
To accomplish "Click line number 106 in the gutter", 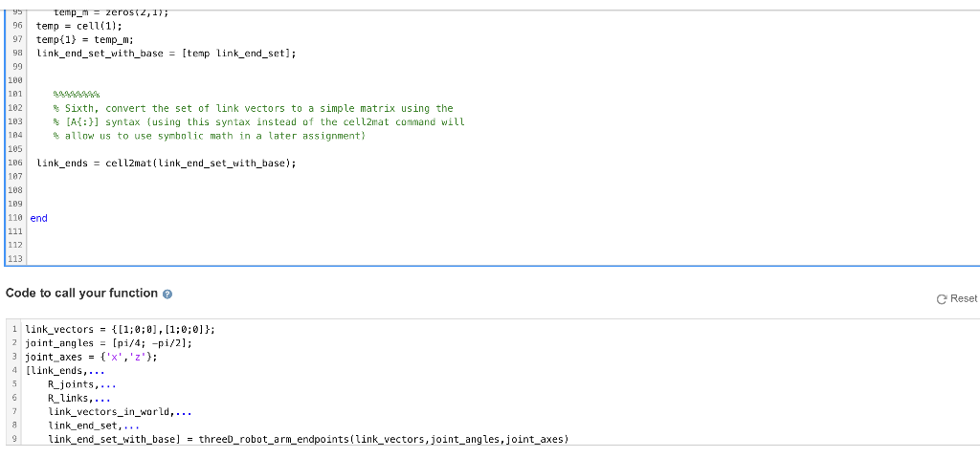I will pyautogui.click(x=15, y=164).
